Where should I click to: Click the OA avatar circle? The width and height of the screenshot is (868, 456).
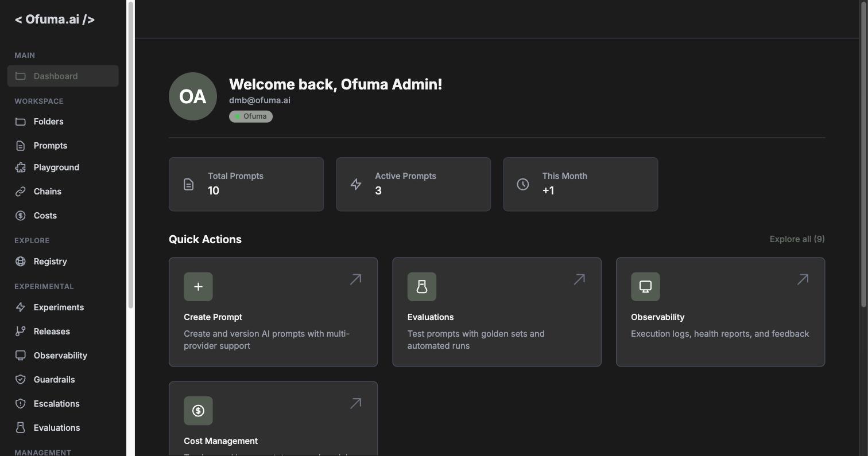pyautogui.click(x=193, y=96)
